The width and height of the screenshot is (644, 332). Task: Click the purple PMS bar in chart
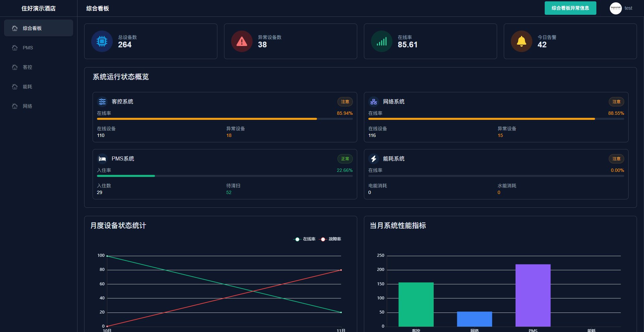pyautogui.click(x=533, y=295)
